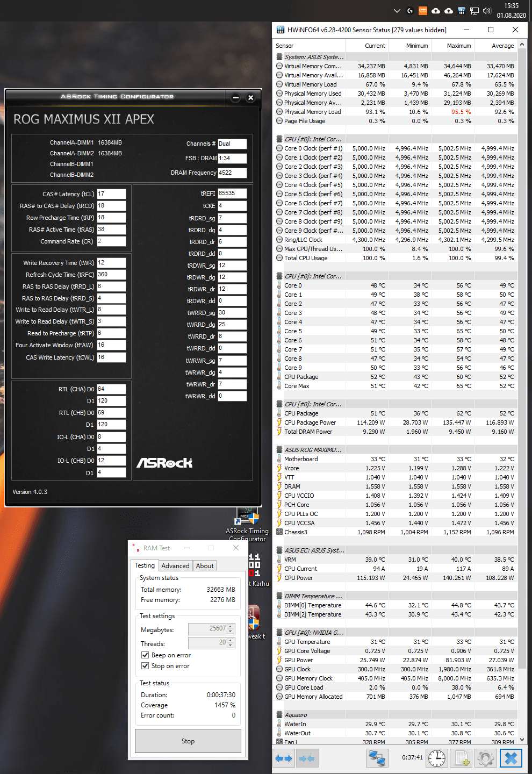Image resolution: width=532 pixels, height=774 pixels.
Task: Click the Command Rate (CR) field
Action: [111, 241]
